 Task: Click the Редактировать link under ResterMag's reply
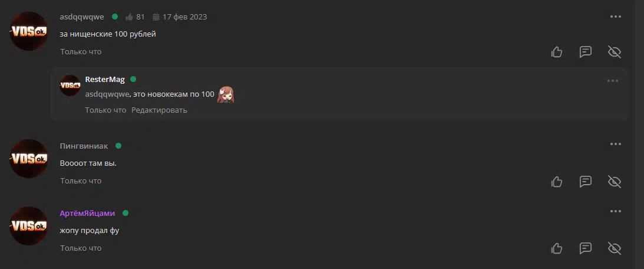coord(159,110)
